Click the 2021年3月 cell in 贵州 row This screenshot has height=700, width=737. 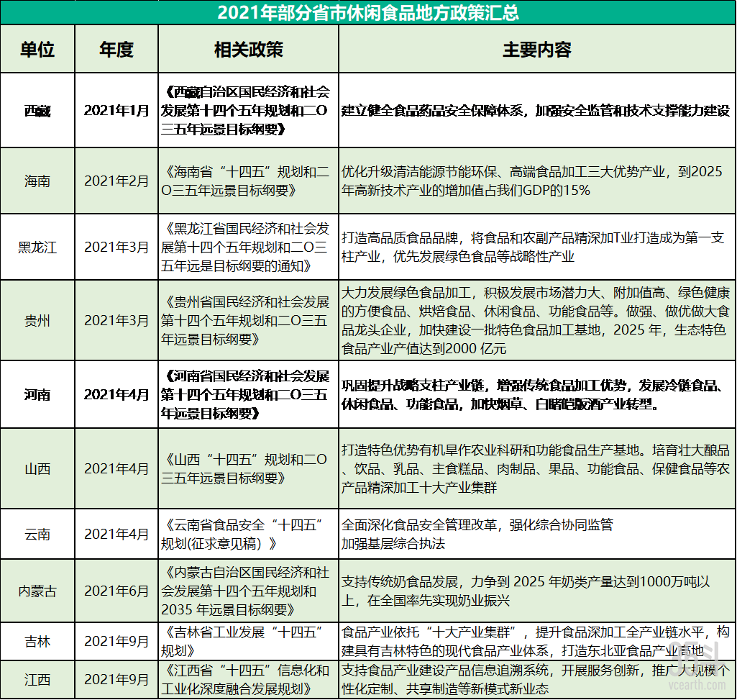(116, 320)
